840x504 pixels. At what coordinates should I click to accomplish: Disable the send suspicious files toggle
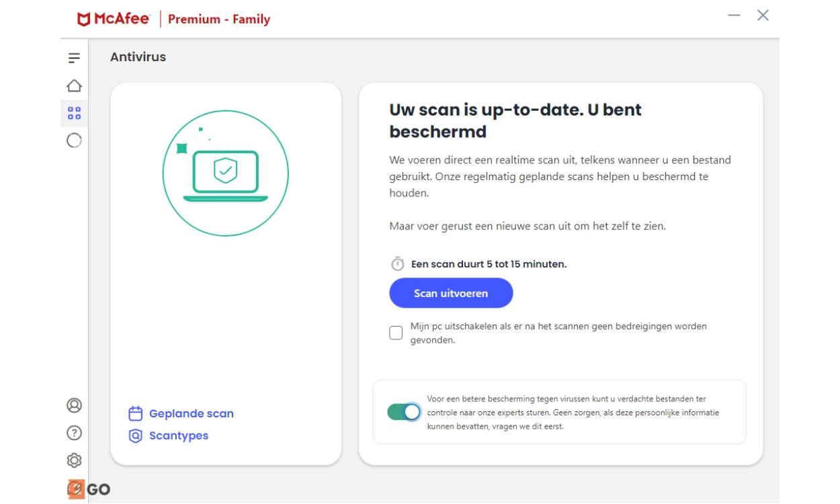404,412
